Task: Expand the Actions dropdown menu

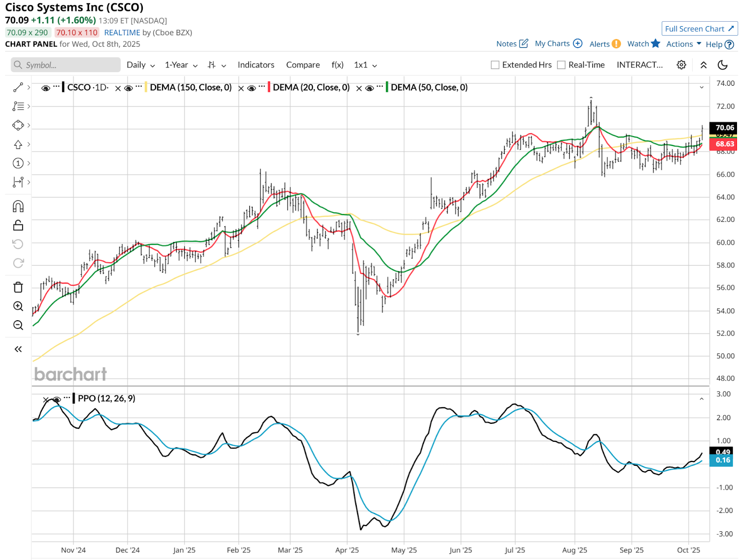Action: click(x=683, y=44)
